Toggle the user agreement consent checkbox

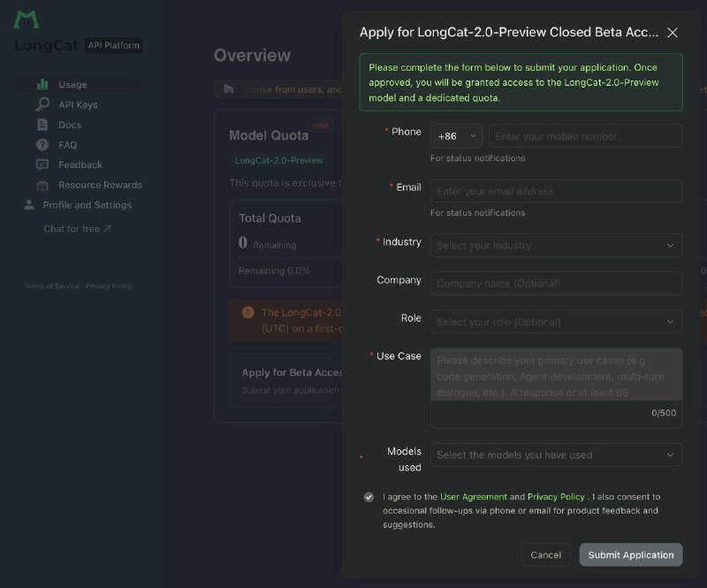(369, 497)
